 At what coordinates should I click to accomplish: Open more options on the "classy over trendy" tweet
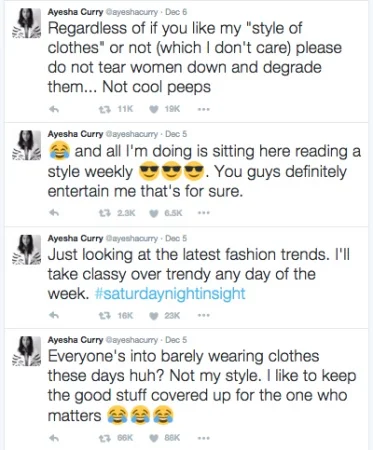coord(203,315)
